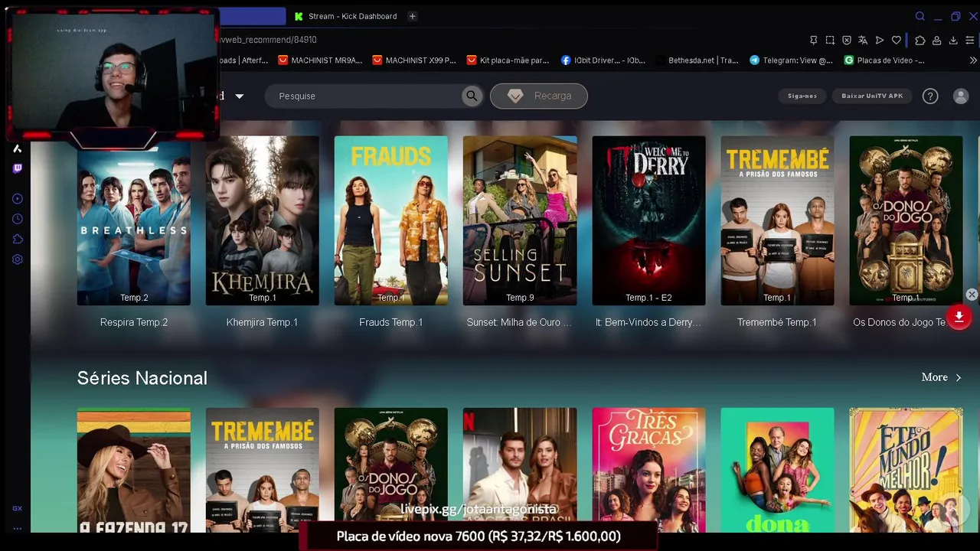Open Welcome to Derry poster
980x551 pixels.
pyautogui.click(x=648, y=220)
